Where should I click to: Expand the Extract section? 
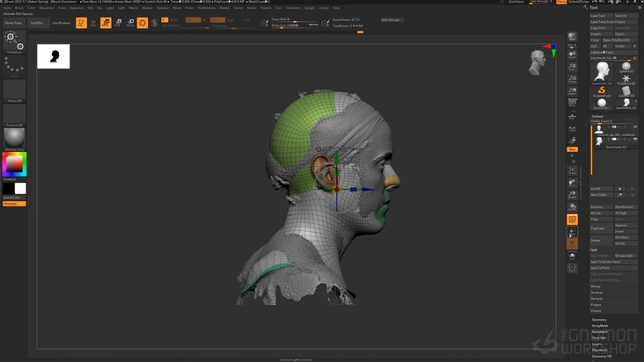[x=596, y=311]
